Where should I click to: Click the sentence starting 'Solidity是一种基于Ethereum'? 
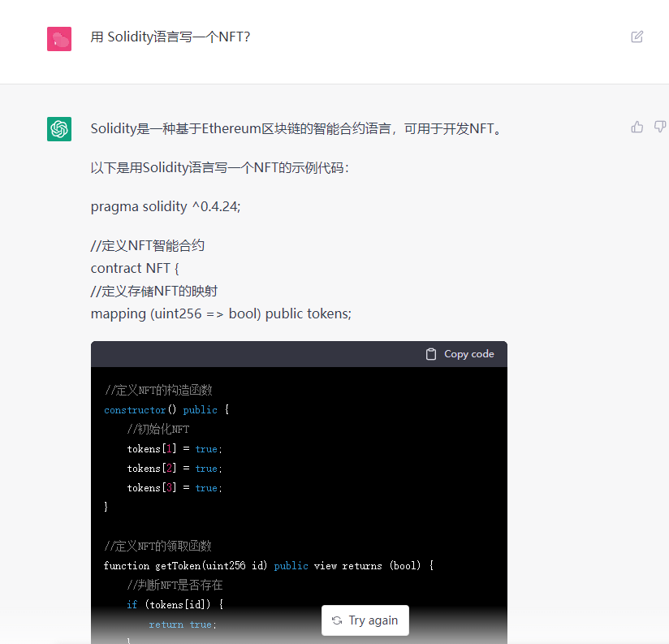point(297,129)
